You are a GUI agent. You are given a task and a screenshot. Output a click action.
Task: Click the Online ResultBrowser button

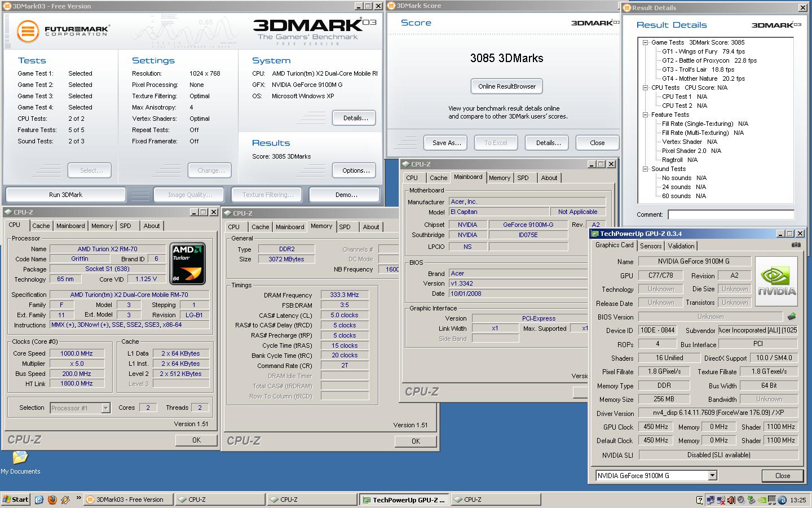pos(507,86)
